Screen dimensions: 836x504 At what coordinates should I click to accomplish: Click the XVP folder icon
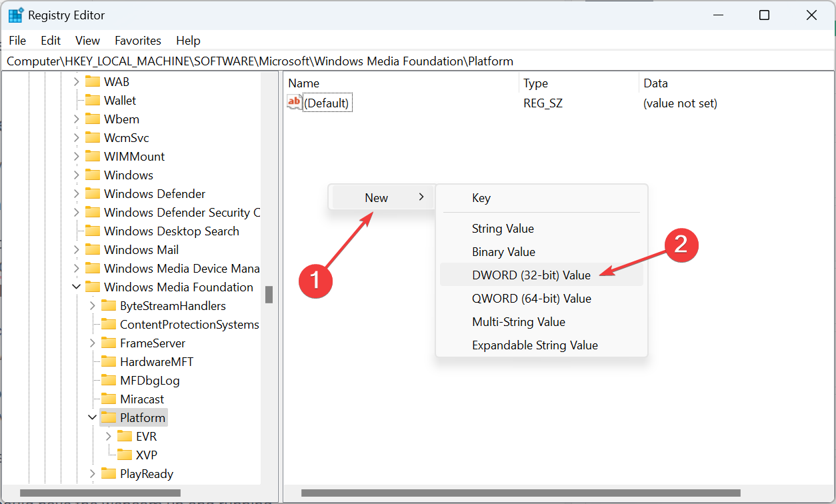[125, 455]
